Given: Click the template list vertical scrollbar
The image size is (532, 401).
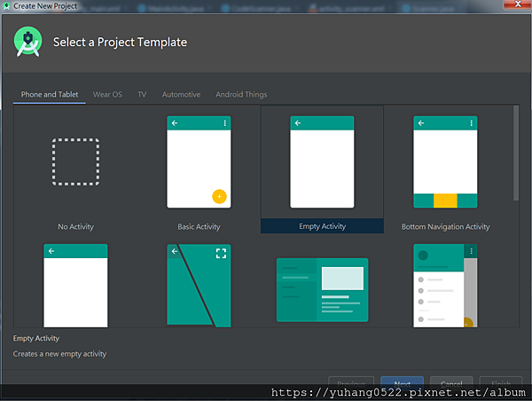Looking at the screenshot, I should 516,153.
